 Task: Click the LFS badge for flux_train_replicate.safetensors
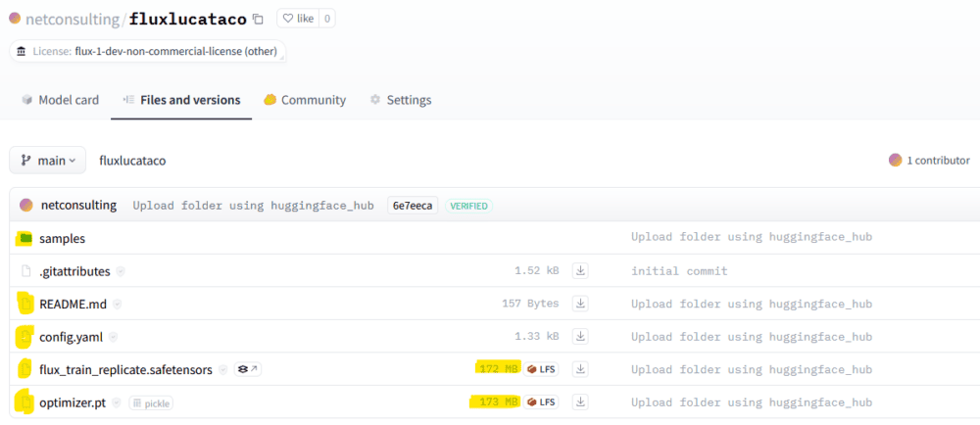[541, 369]
